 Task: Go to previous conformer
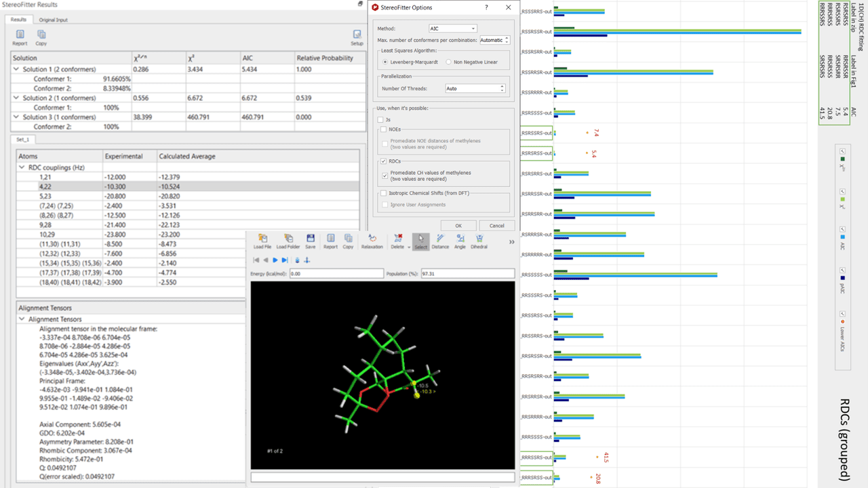[266, 260]
